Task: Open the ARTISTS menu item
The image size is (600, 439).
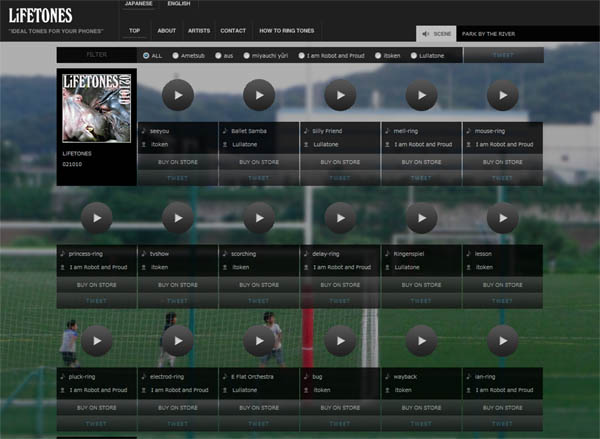Action: pyautogui.click(x=199, y=31)
